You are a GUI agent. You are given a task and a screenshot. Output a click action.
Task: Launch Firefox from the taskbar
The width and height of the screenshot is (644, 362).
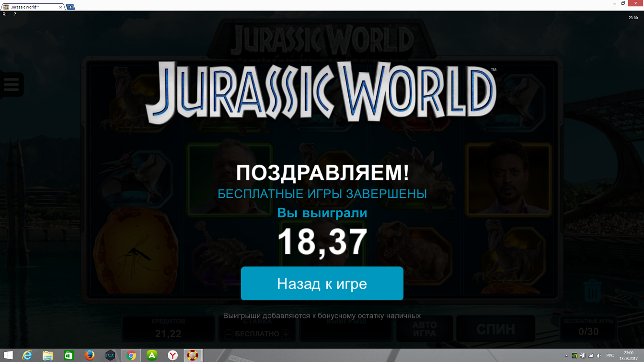click(90, 355)
